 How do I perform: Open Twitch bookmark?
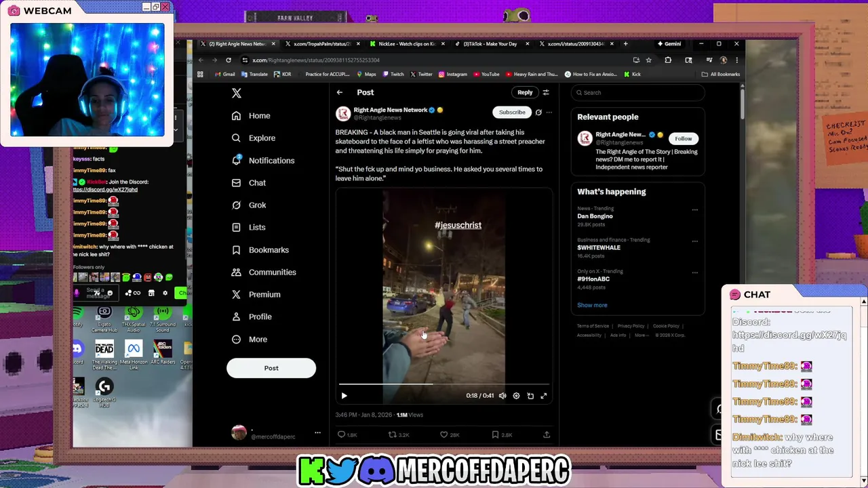tap(393, 75)
